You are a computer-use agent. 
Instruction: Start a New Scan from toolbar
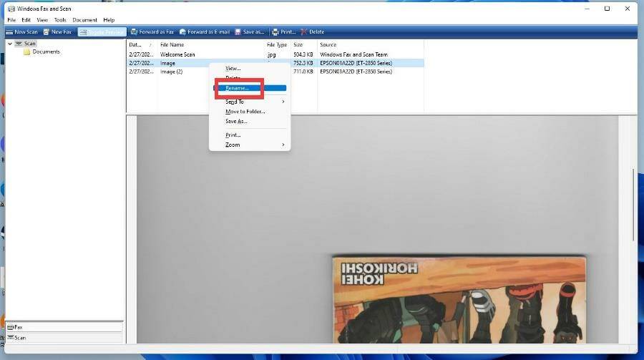tap(21, 32)
